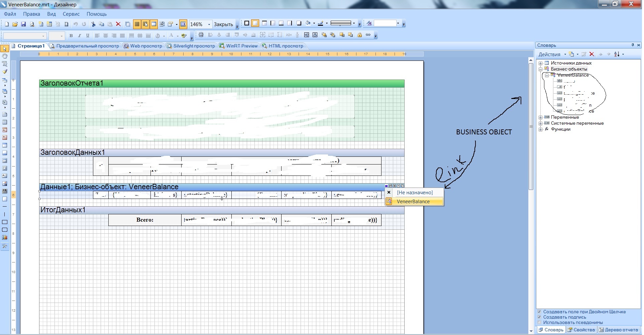Viewport: 644px width, 335px height.
Task: Click the Закрыть button in toolbar
Action: point(223,24)
